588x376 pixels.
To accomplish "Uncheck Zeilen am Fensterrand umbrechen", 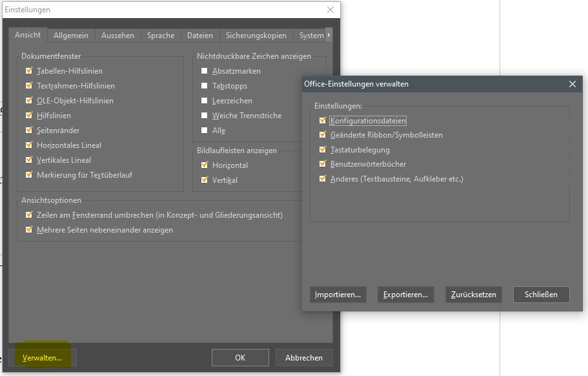I will point(29,215).
